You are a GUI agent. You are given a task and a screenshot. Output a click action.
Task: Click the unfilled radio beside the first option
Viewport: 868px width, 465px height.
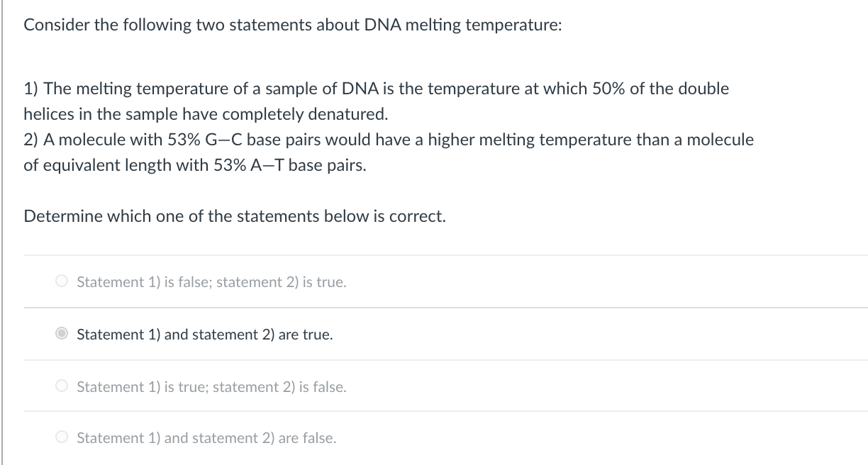[62, 281]
